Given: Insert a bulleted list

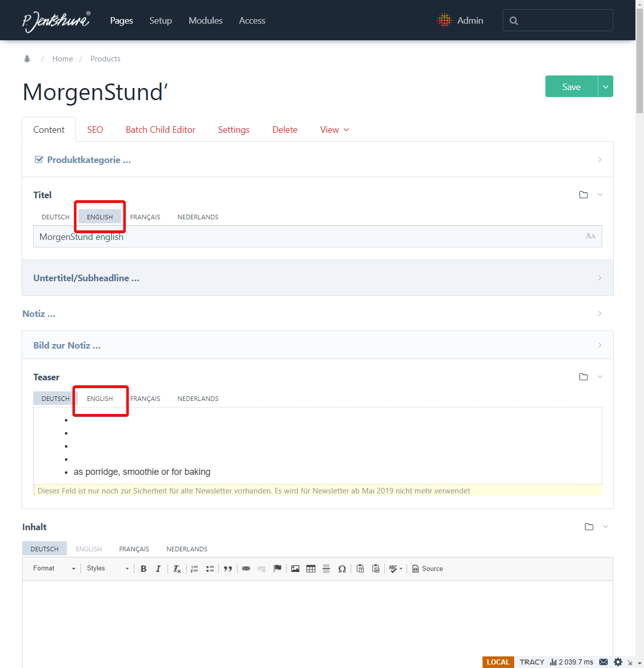Looking at the screenshot, I should click(210, 569).
